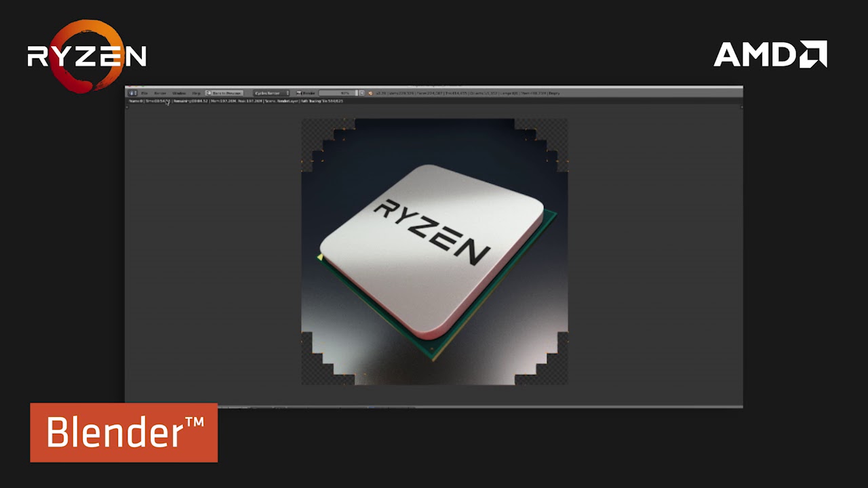Screen dimensions: 868x488
Task: Open the Cycles Render engine dropdown
Action: [271, 93]
